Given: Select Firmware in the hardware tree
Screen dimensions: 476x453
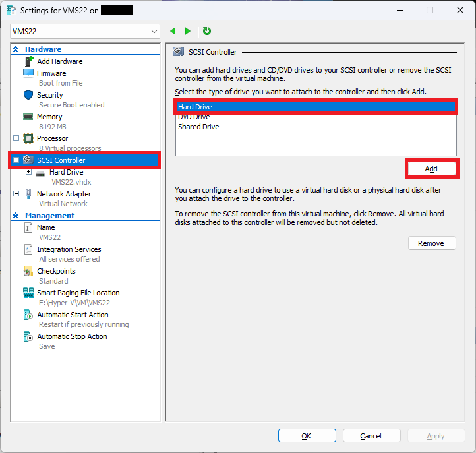Looking at the screenshot, I should [51, 73].
